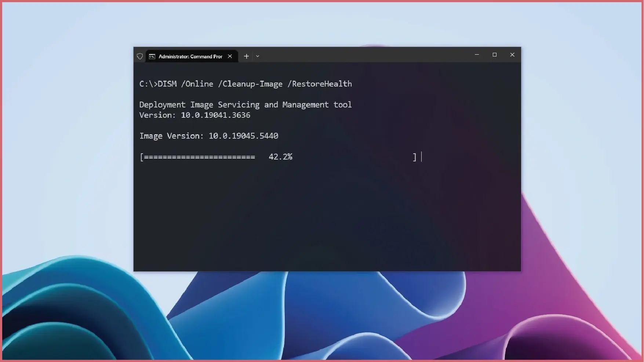
Task: Click the Deployment Image Servicing text line
Action: coord(245,105)
